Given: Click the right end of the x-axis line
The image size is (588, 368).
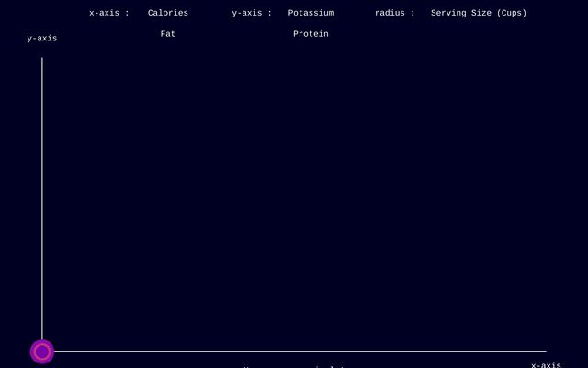Looking at the screenshot, I should pos(545,351).
